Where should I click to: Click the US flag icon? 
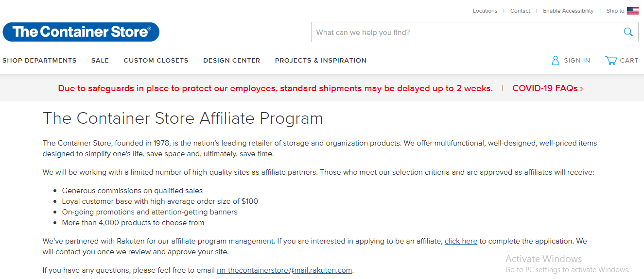pos(633,11)
